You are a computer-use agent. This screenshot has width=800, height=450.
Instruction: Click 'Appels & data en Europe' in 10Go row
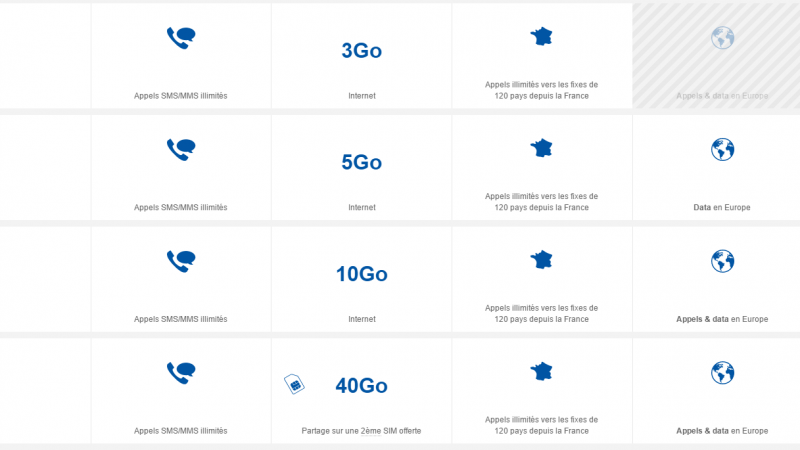click(x=722, y=320)
